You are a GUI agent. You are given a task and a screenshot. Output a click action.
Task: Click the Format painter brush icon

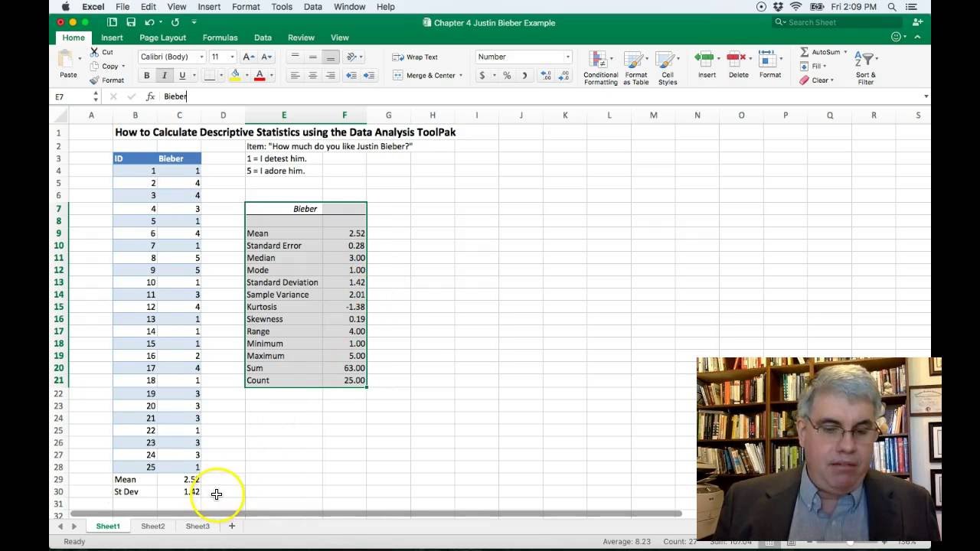(x=94, y=80)
